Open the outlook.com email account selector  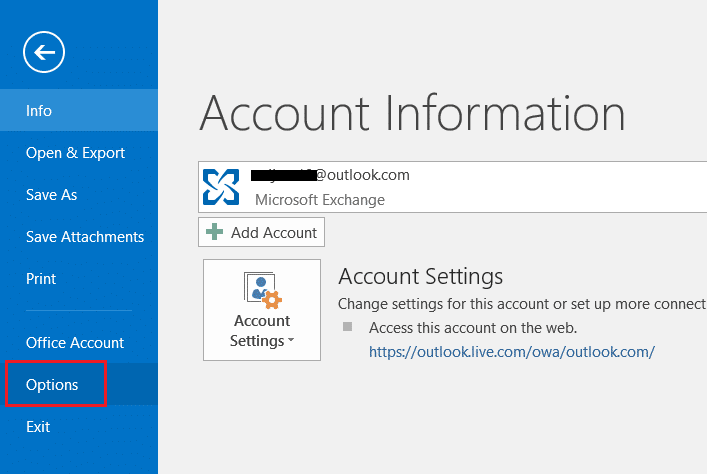[x=450, y=186]
